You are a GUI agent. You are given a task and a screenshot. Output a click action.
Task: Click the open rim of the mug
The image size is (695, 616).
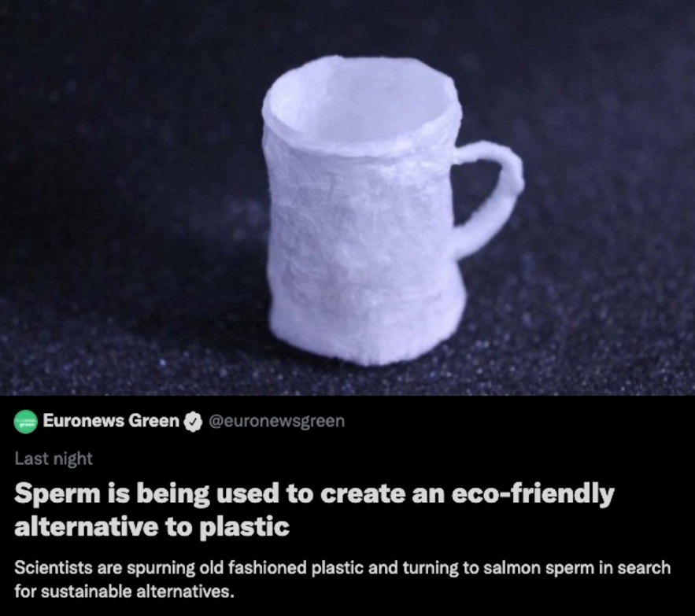(360, 105)
